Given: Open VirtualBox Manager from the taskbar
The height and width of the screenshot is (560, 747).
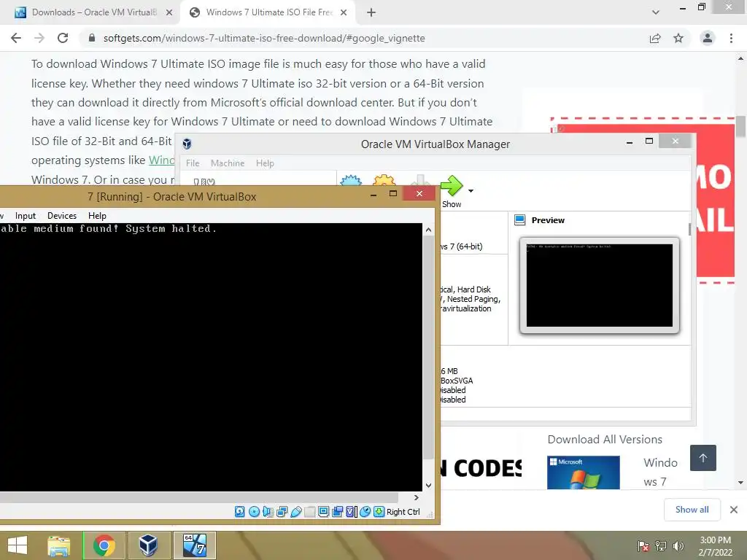Looking at the screenshot, I should [x=148, y=545].
